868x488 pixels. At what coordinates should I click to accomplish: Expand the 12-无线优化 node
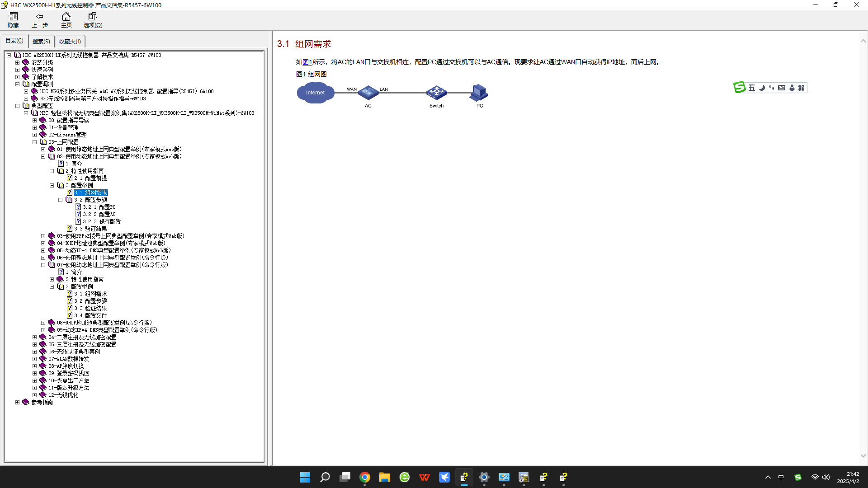pos(35,395)
